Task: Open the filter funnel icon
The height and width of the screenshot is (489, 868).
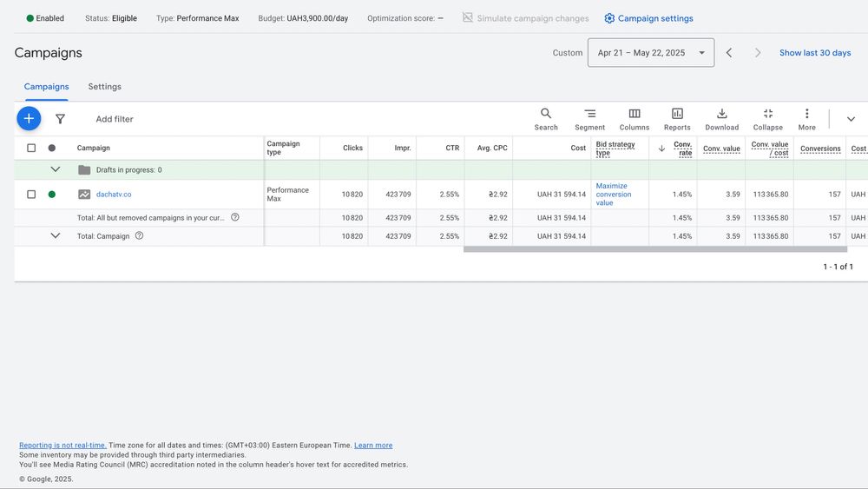Action: tap(60, 119)
